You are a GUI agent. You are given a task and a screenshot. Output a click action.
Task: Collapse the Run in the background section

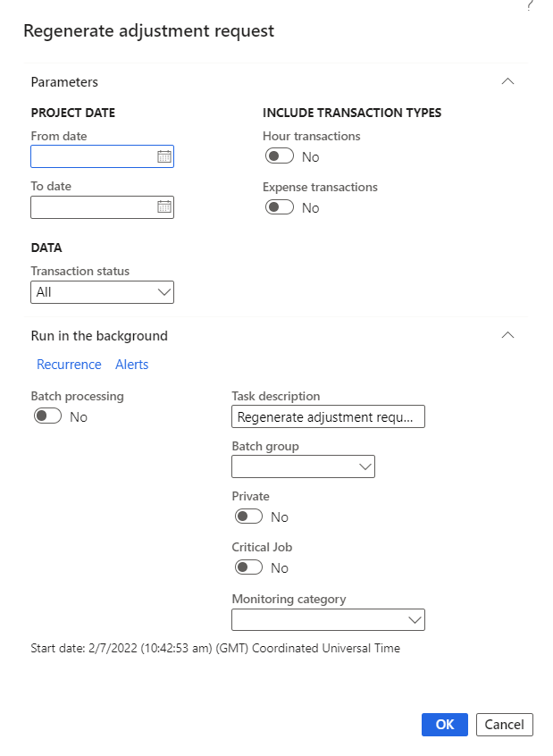point(508,336)
